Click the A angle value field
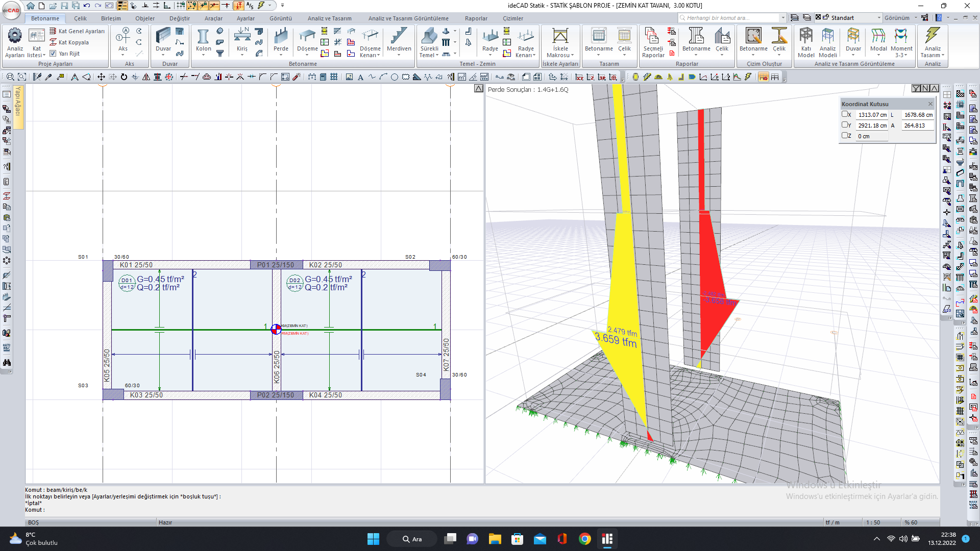Viewport: 980px width, 551px height. click(918, 126)
